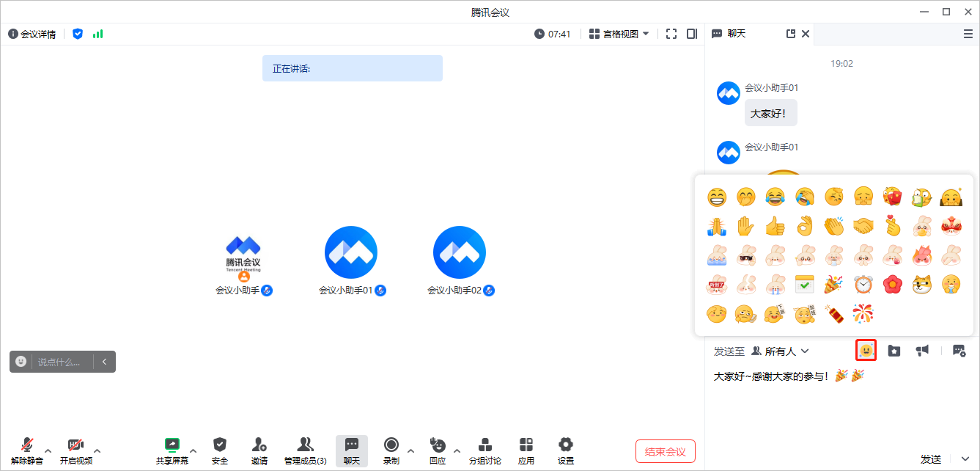Open the 宫格视图 view dropdown
The height and width of the screenshot is (471, 980).
tap(619, 34)
